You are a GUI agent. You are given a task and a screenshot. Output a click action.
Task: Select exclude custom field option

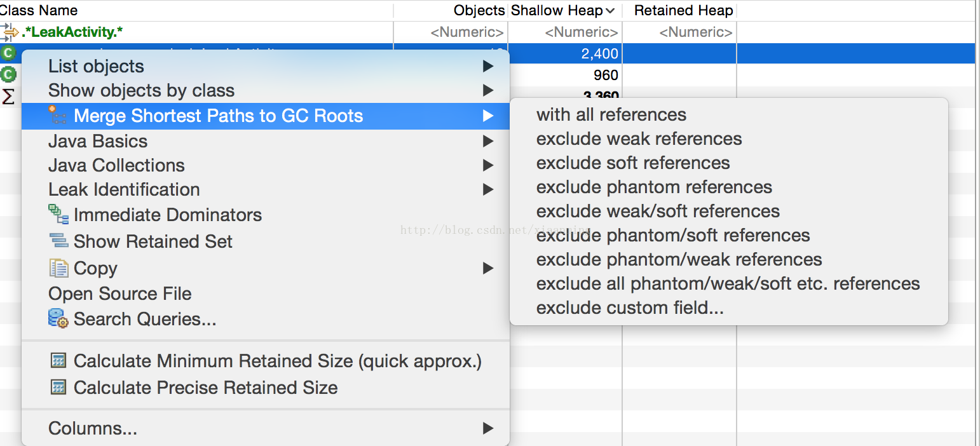tap(630, 307)
